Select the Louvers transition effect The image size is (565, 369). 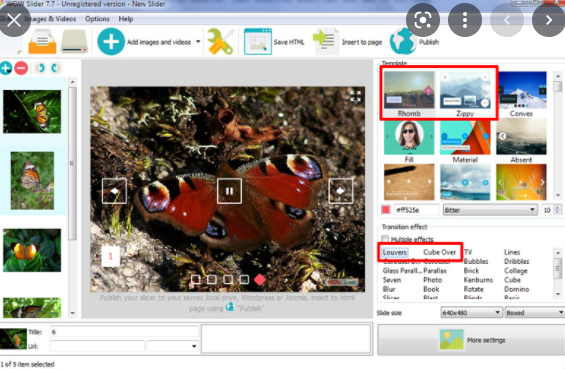tap(395, 252)
